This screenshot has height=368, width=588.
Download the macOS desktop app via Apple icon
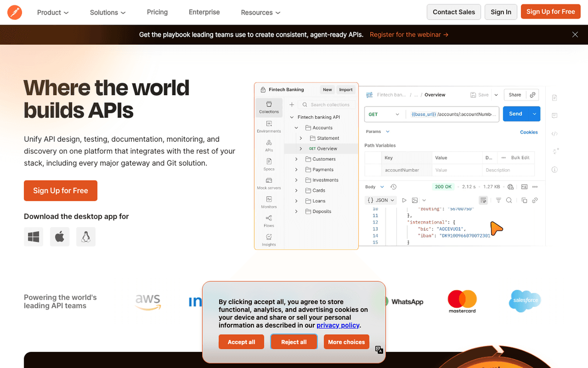click(x=60, y=237)
